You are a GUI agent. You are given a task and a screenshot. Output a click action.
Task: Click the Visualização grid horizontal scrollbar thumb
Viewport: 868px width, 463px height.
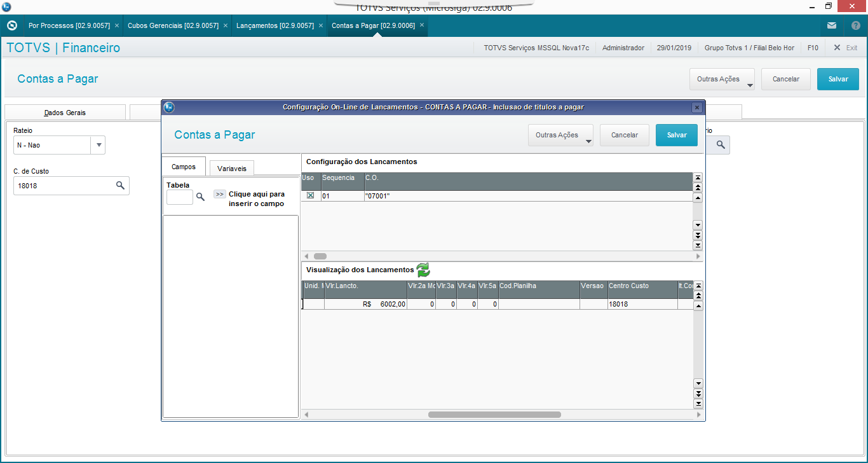494,415
